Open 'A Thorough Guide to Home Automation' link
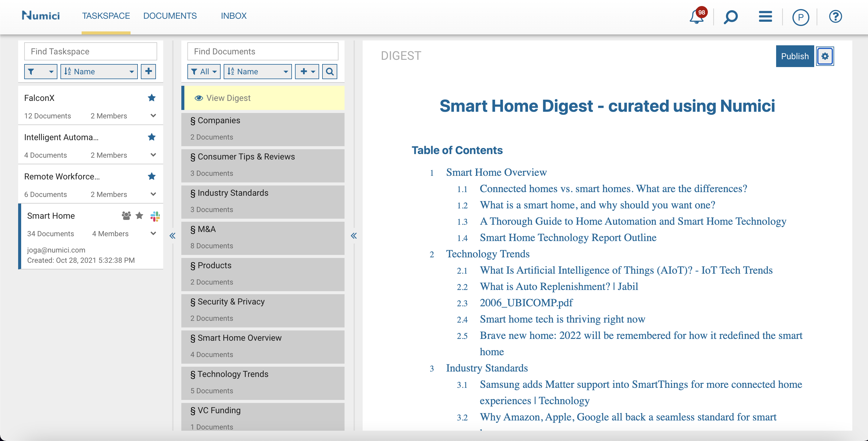The width and height of the screenshot is (868, 441). pos(633,221)
